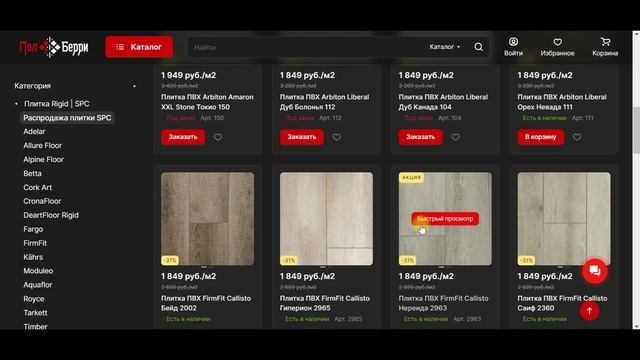Click Заказать for Liberal Дуб Болонья 112
The height and width of the screenshot is (360, 640).
(302, 137)
